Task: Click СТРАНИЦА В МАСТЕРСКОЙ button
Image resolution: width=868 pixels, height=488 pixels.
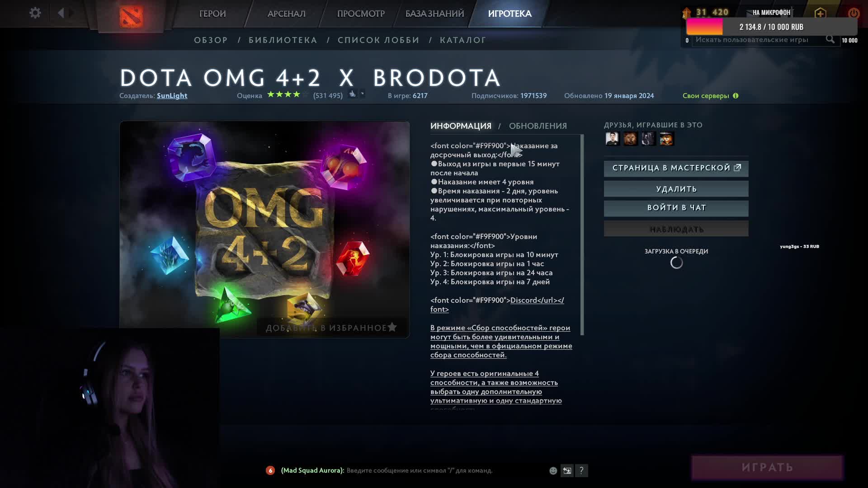Action: 676,168
